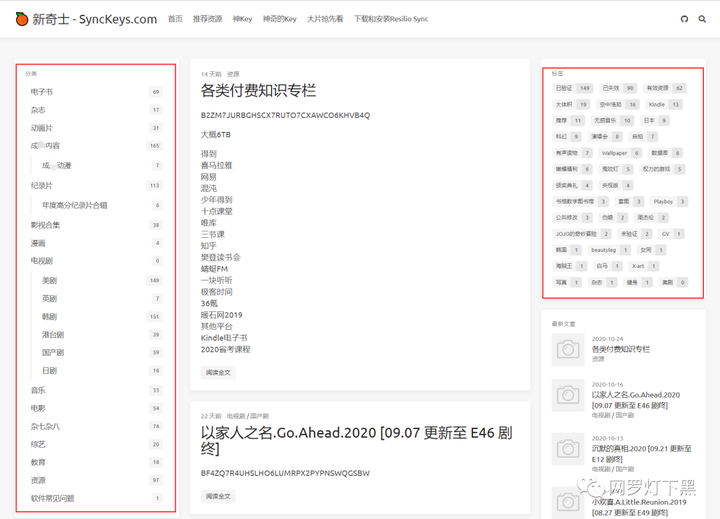Open 推荐资源 navigation item
720x519 pixels.
[207, 19]
